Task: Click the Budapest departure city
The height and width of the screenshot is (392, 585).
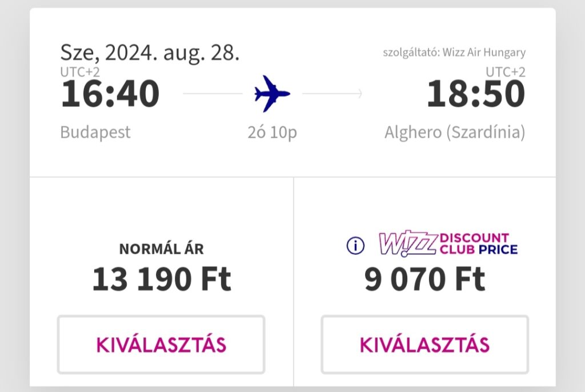Action: [95, 132]
